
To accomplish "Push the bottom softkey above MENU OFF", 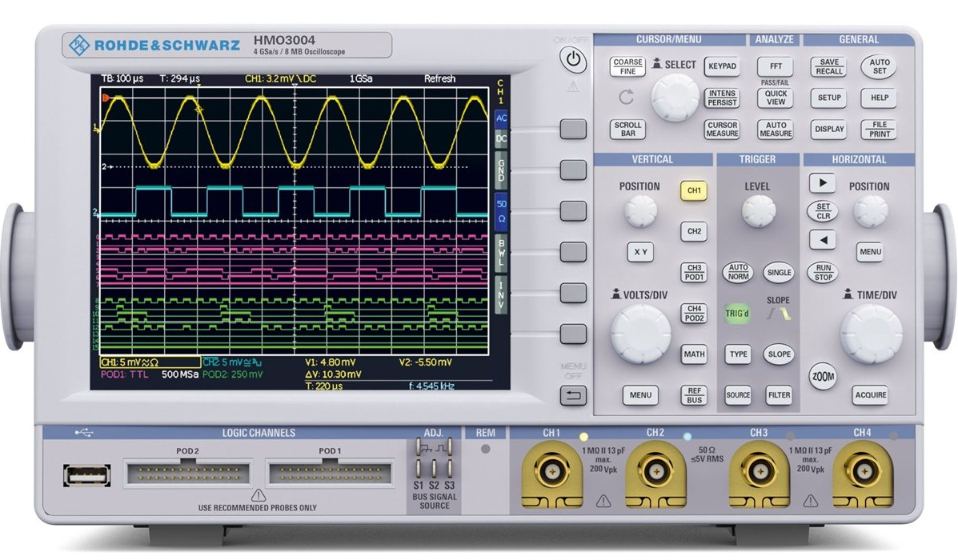I will point(573,334).
